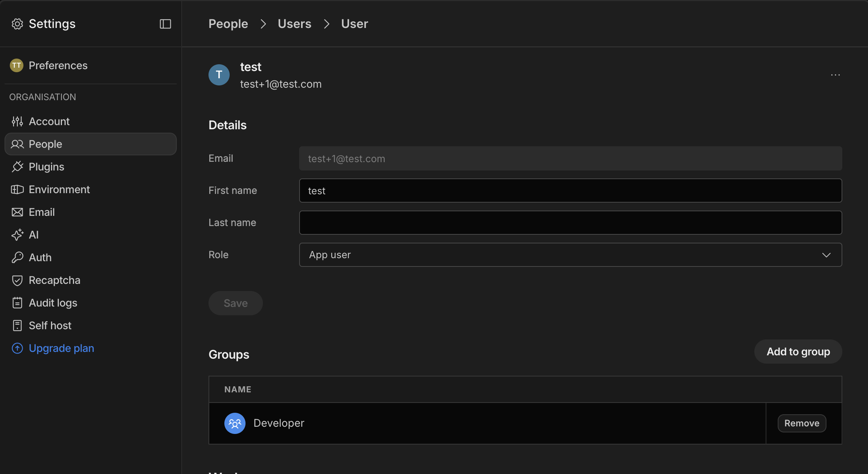Screen dimensions: 868x474
Task: Collapse the settings sidebar panel icon
Action: [x=165, y=24]
